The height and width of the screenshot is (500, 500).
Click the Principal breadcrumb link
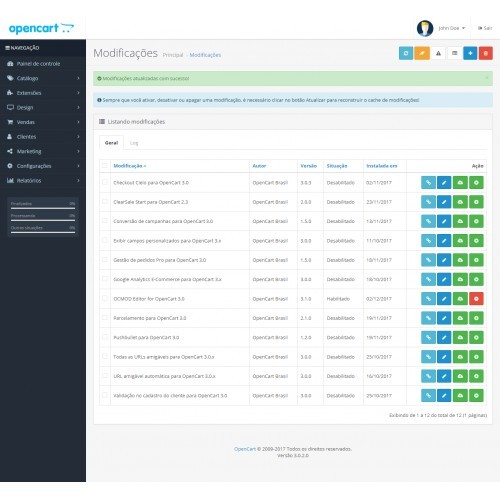coord(173,55)
